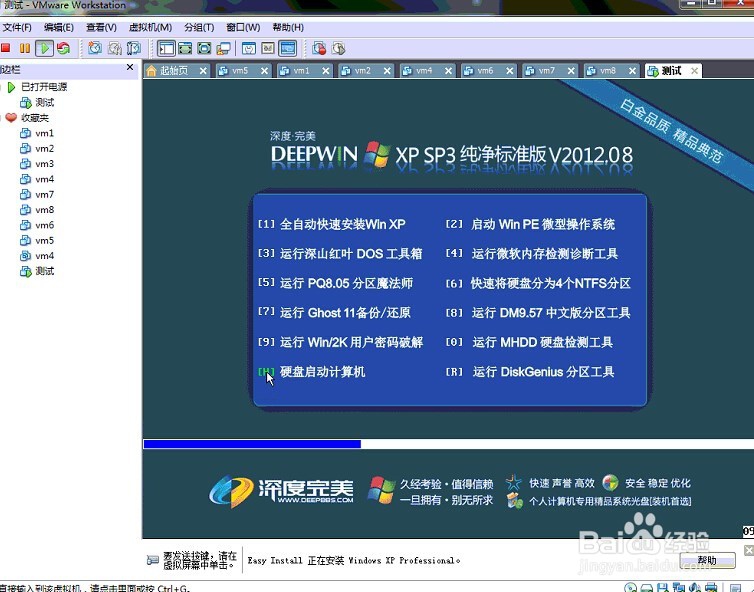Open the 虚拟机(M) menu
754x592 pixels.
tap(150, 27)
